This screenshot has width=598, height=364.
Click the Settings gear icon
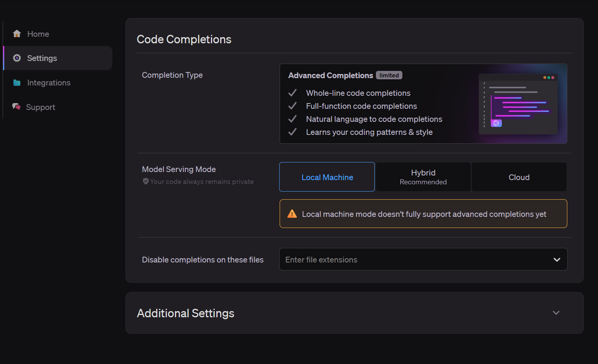coord(17,58)
